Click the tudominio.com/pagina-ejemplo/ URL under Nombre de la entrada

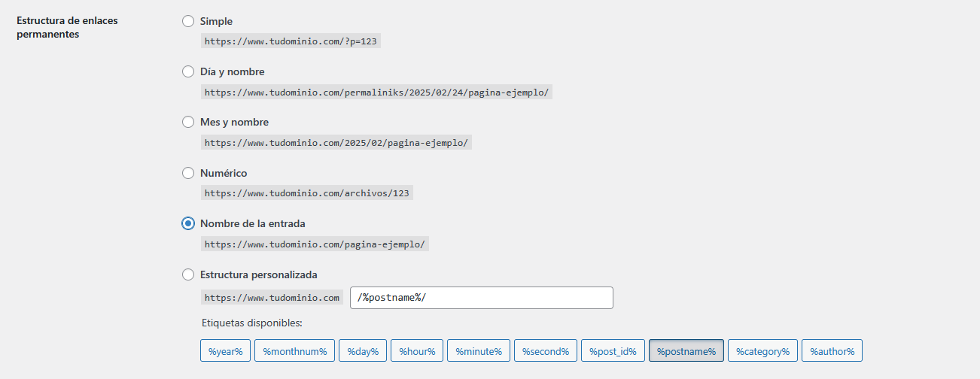click(315, 244)
